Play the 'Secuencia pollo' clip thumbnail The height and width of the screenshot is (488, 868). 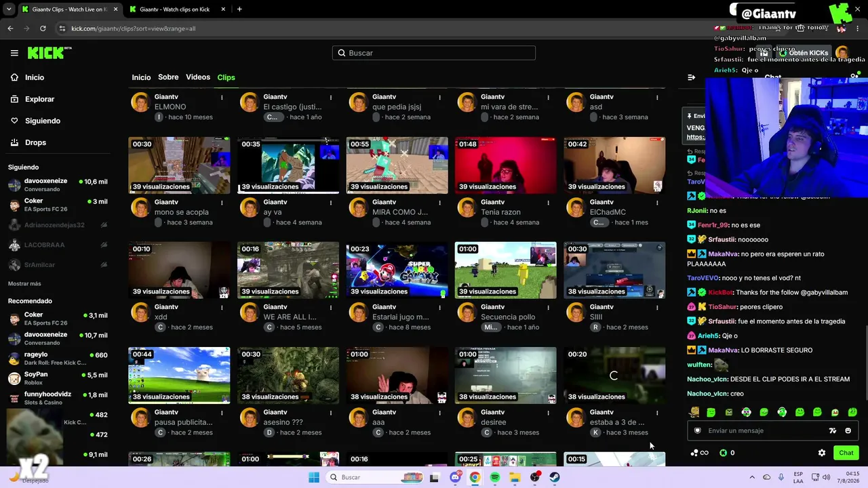(506, 270)
